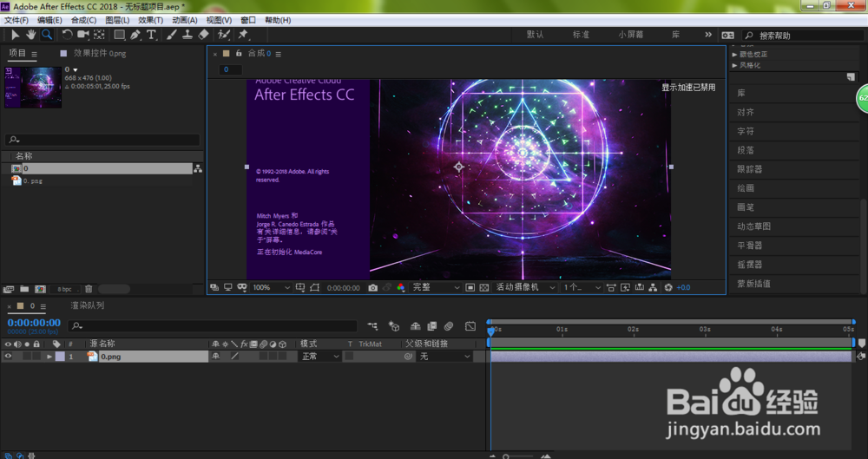Open the 100% magnification dropdown
Viewport: 868px width, 459px height.
pos(271,288)
